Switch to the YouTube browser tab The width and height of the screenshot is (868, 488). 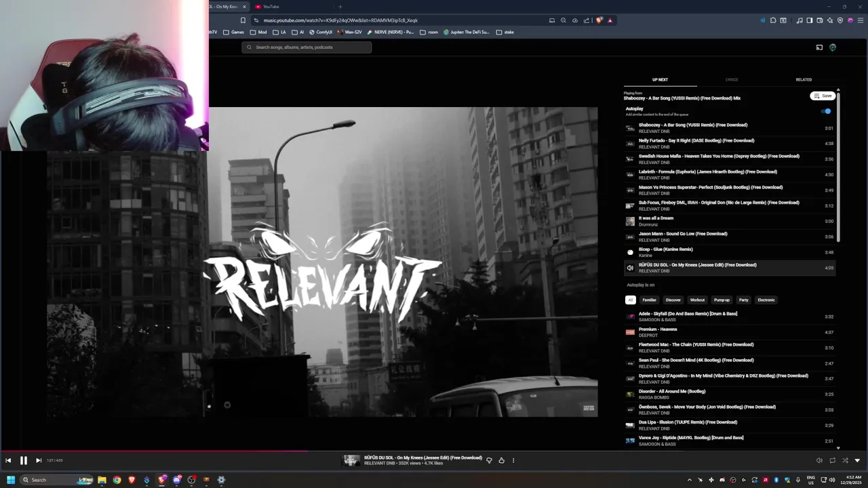271,7
